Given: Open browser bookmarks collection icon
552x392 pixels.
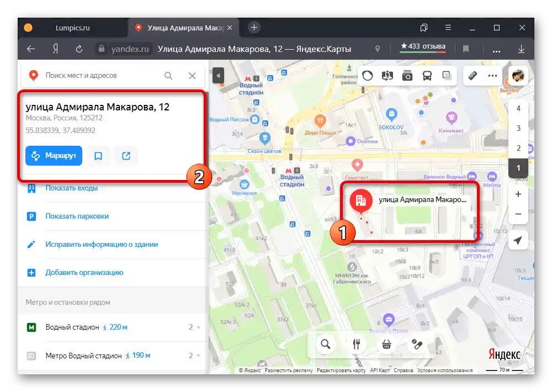Looking at the screenshot, I should [x=424, y=28].
